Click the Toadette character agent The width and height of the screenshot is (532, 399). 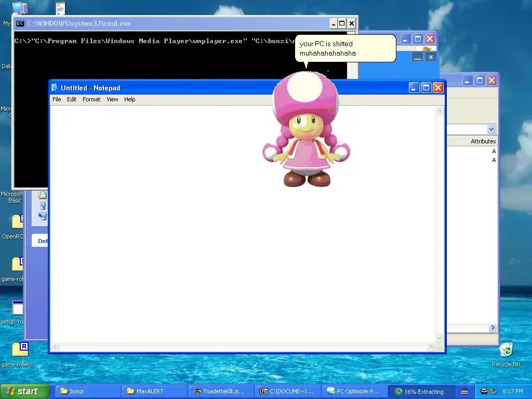click(x=305, y=129)
